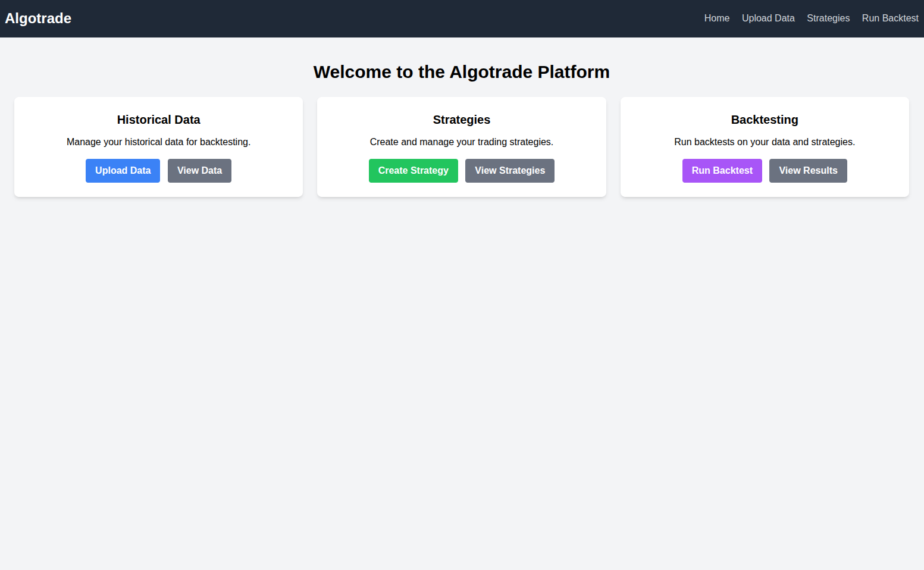Click View Results in the Backtesting card

point(807,171)
